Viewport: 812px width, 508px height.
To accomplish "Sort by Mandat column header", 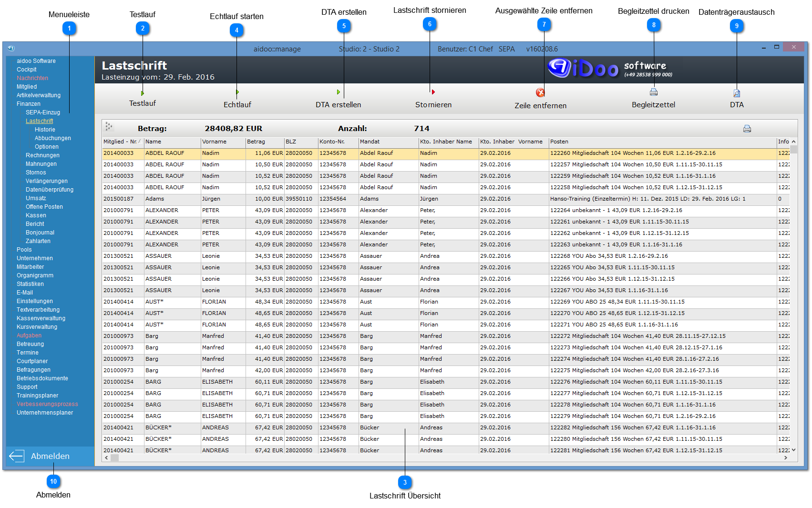I will (388, 142).
